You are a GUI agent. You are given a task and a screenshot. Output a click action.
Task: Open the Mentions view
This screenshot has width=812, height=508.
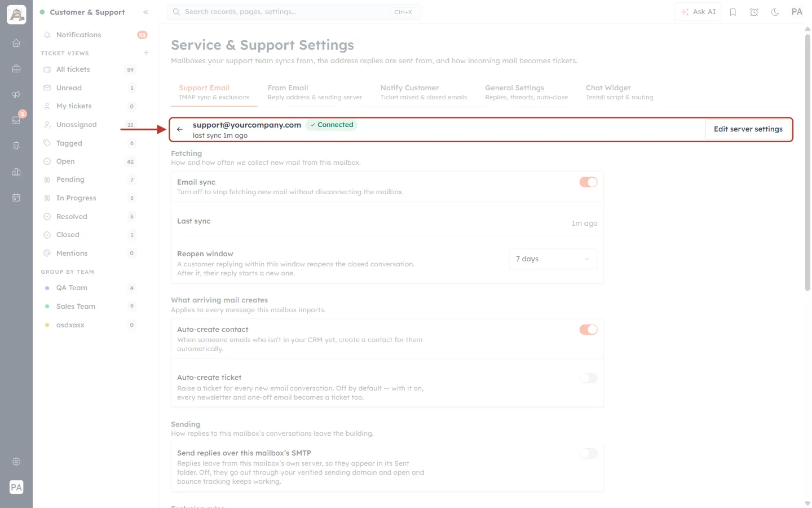click(x=89, y=253)
